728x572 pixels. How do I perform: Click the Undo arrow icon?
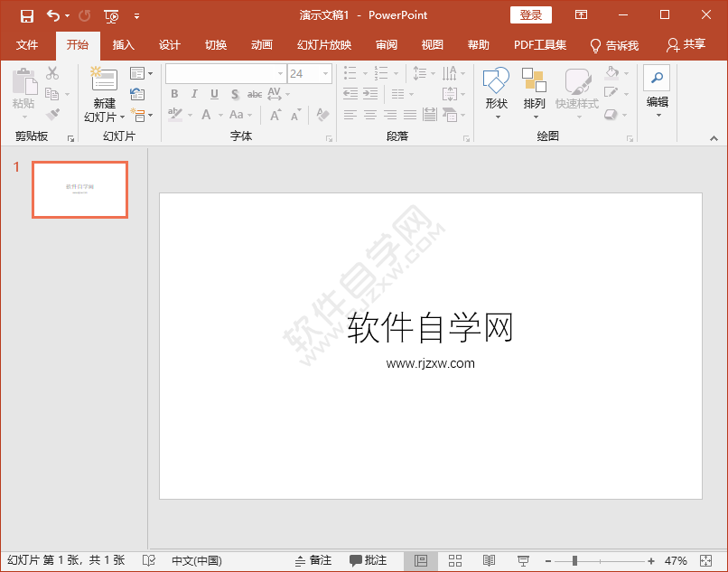coord(53,15)
